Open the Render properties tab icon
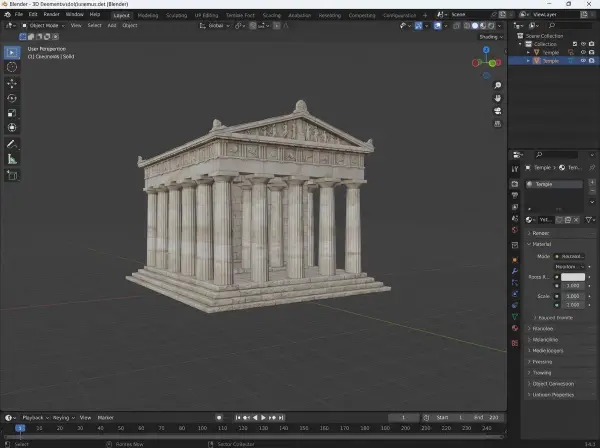 click(x=515, y=184)
